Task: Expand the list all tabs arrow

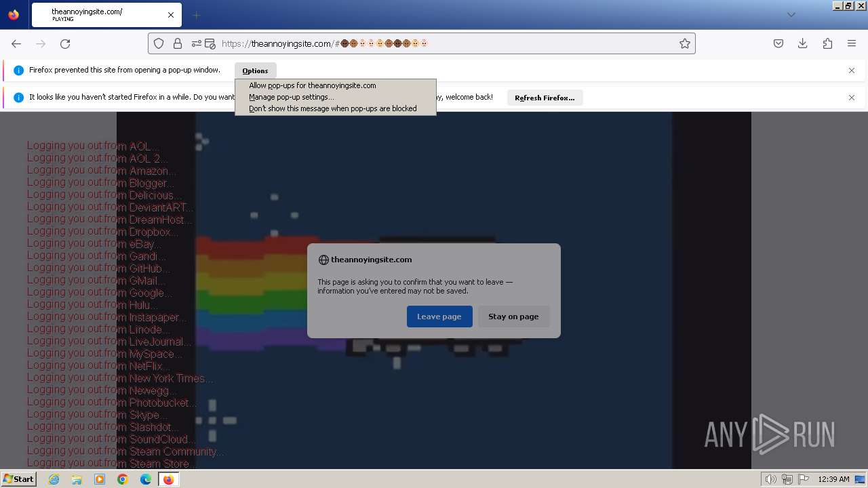Action: pyautogui.click(x=791, y=15)
